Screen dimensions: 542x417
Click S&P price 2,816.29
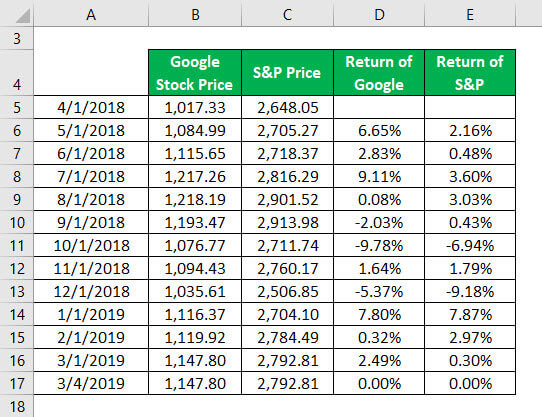tap(287, 176)
